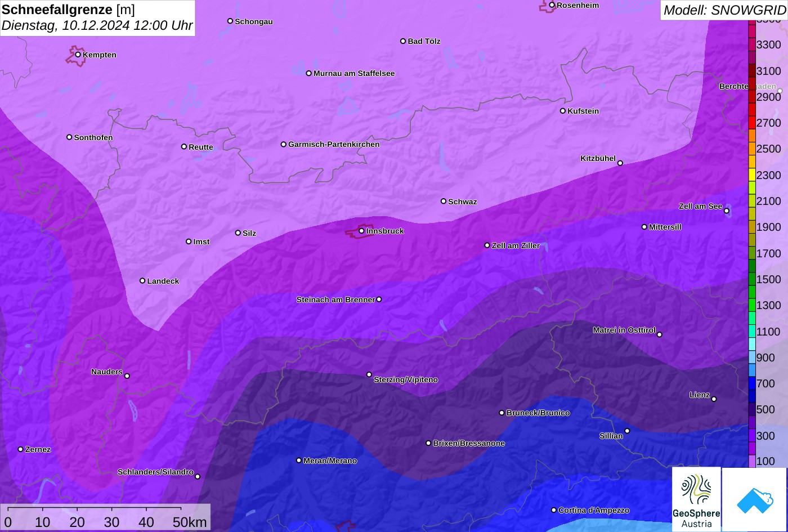
Task: Click the Lienz location marker
Action: pos(714,399)
